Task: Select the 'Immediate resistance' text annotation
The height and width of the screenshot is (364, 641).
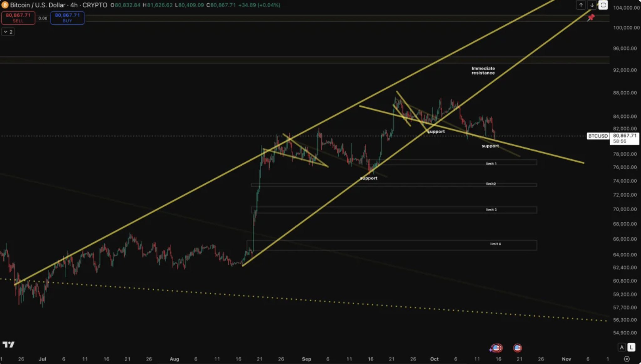Action: [x=483, y=71]
